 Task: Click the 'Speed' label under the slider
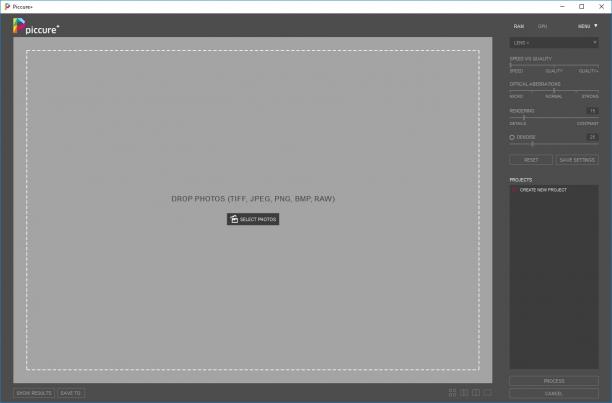[x=516, y=71]
